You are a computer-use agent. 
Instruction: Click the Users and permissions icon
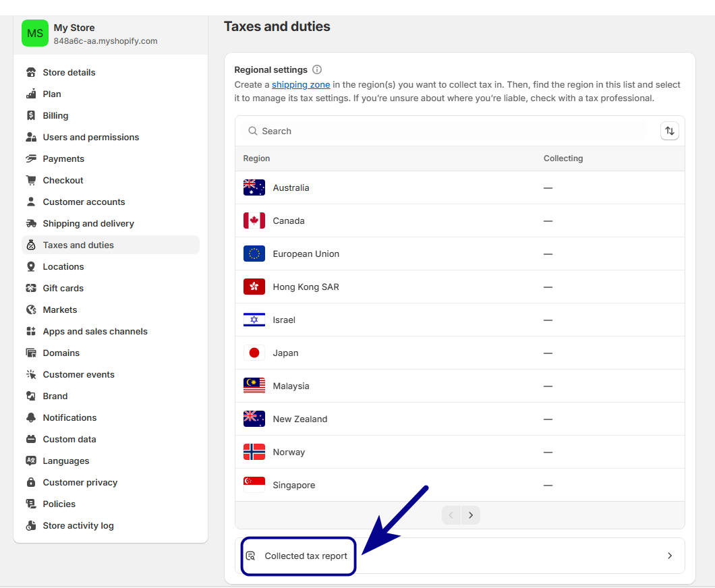pos(31,137)
